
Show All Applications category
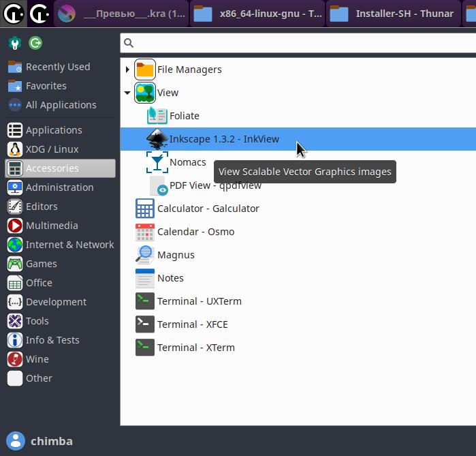[61, 105]
